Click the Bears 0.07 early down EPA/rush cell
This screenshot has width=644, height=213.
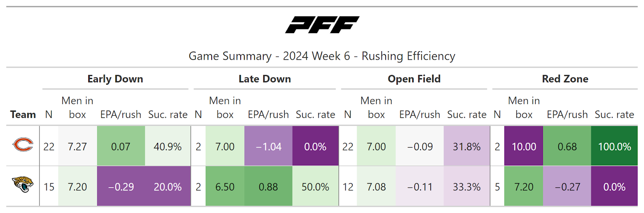[121, 146]
